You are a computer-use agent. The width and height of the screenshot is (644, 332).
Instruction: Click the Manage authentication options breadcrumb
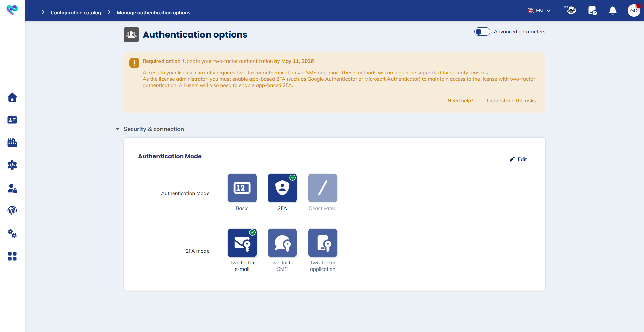click(x=153, y=13)
